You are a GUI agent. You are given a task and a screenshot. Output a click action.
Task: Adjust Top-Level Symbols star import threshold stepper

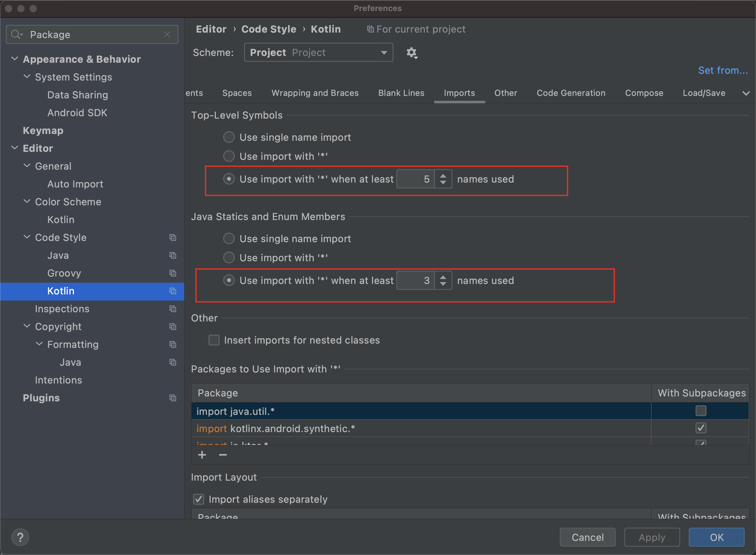[x=444, y=179]
